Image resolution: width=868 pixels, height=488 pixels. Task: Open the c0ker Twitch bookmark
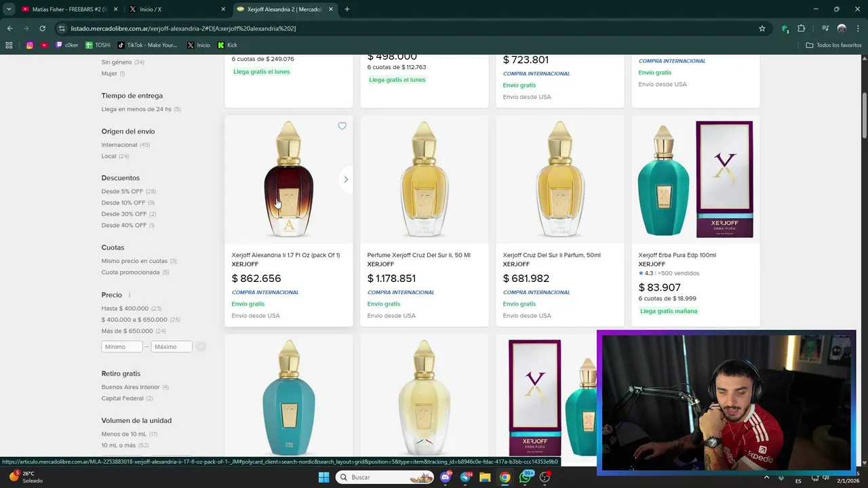(x=67, y=45)
